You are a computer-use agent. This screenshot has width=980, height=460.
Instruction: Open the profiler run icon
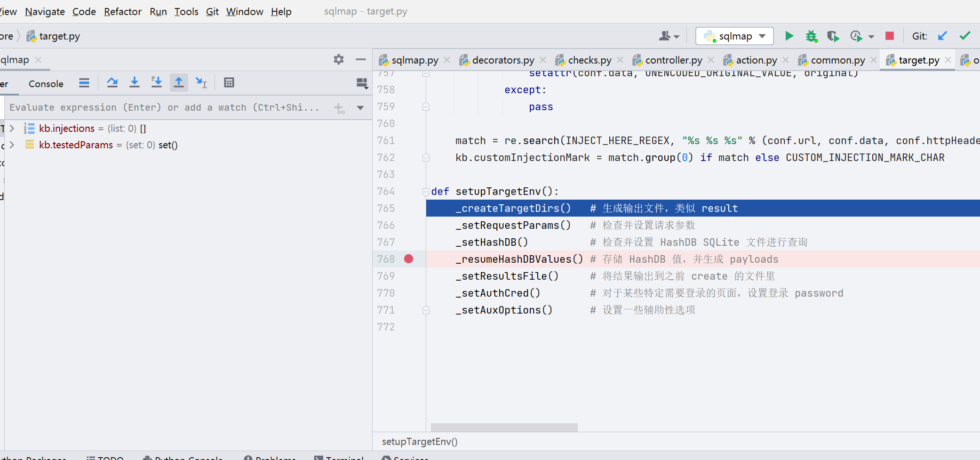click(856, 36)
